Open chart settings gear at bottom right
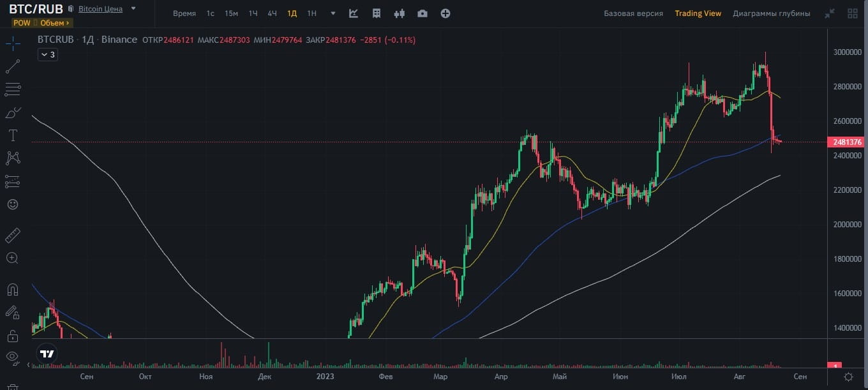Image resolution: width=868 pixels, height=390 pixels. [848, 377]
